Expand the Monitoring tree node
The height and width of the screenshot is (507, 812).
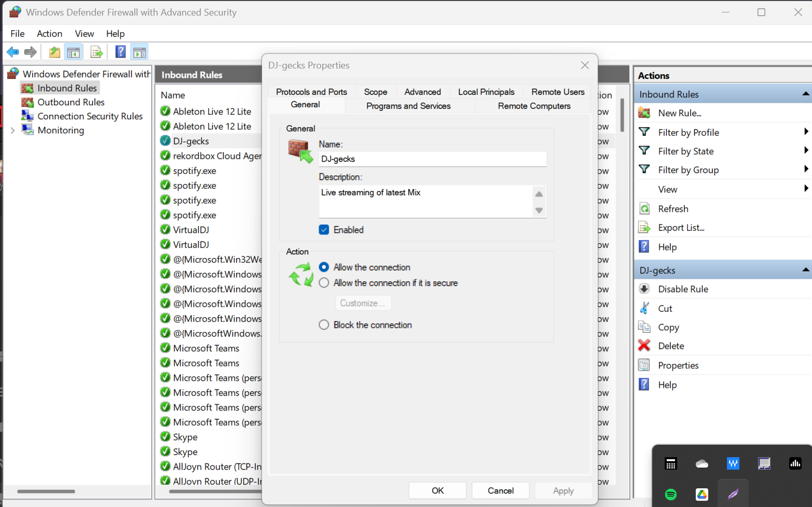[x=12, y=131]
